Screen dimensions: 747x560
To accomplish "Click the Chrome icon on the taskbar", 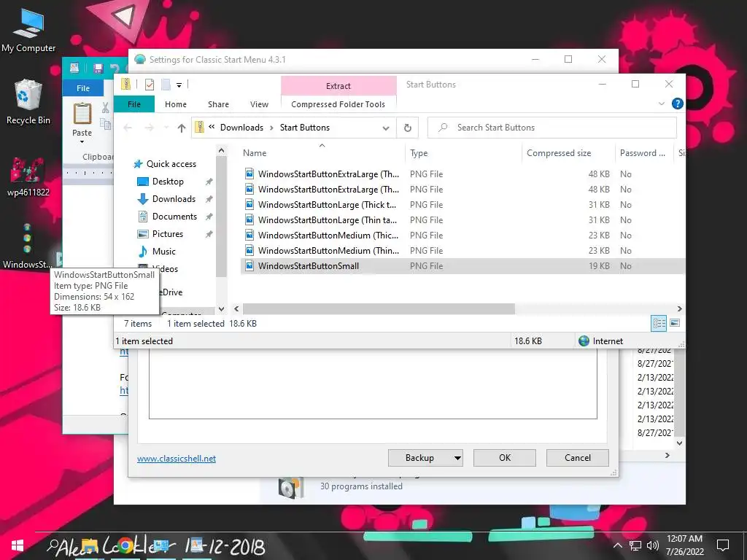I will click(x=125, y=545).
